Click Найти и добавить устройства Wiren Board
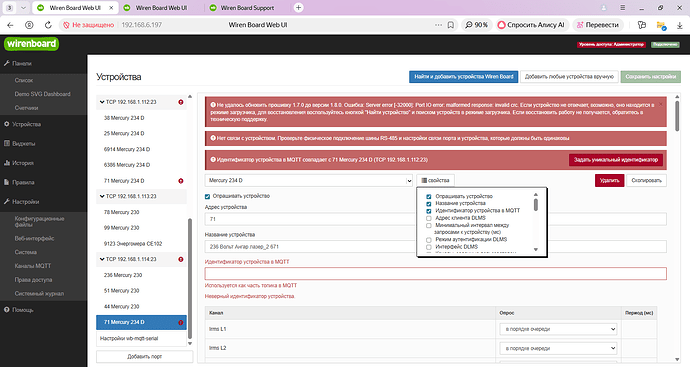 pos(463,77)
